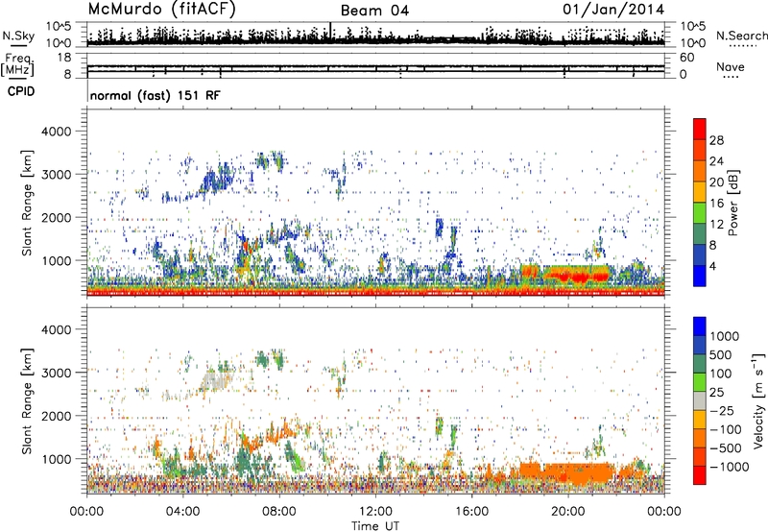Click the -25 label on the Velocity colorbar

click(722, 410)
